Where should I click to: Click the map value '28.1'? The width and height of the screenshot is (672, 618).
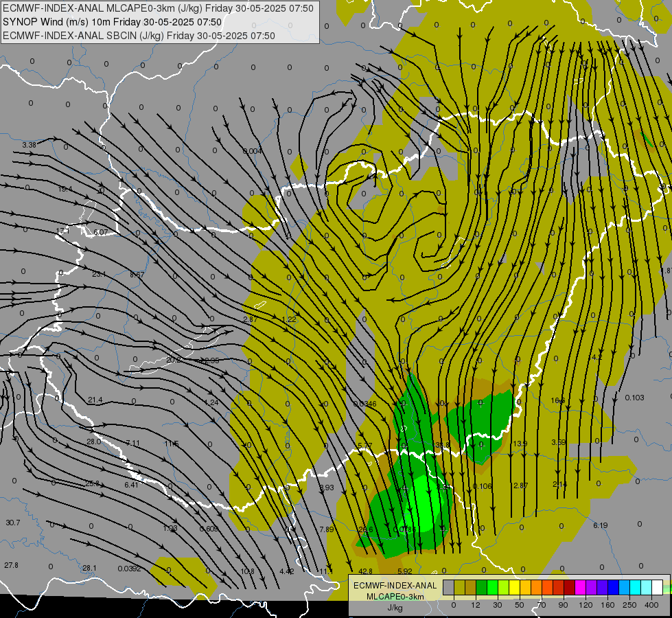[89, 568]
